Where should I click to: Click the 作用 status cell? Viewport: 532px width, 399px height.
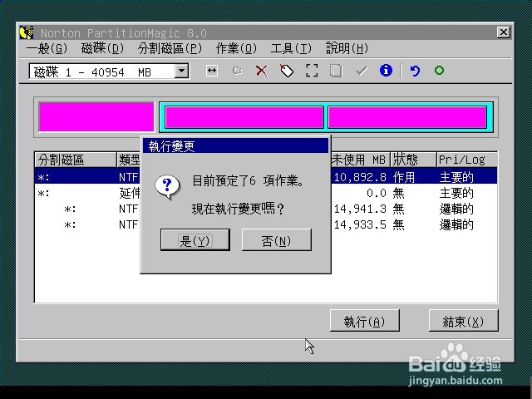tap(404, 177)
